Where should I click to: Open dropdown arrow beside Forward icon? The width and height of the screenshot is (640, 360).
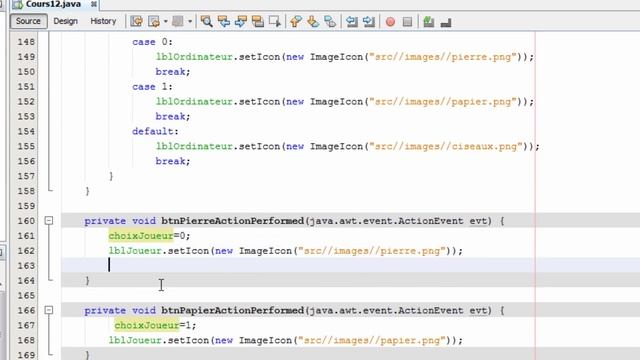[190, 21]
